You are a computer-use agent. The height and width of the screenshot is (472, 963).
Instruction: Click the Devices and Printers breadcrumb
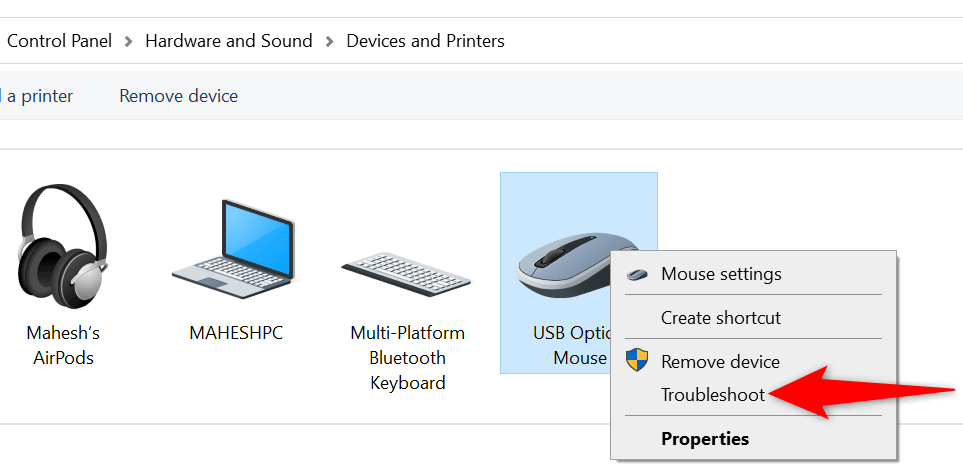[x=425, y=41]
